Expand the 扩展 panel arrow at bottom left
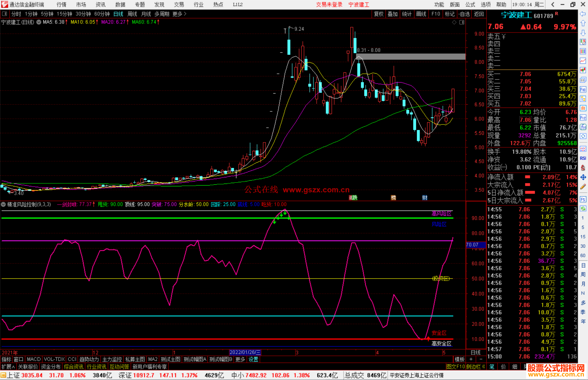 (8, 367)
